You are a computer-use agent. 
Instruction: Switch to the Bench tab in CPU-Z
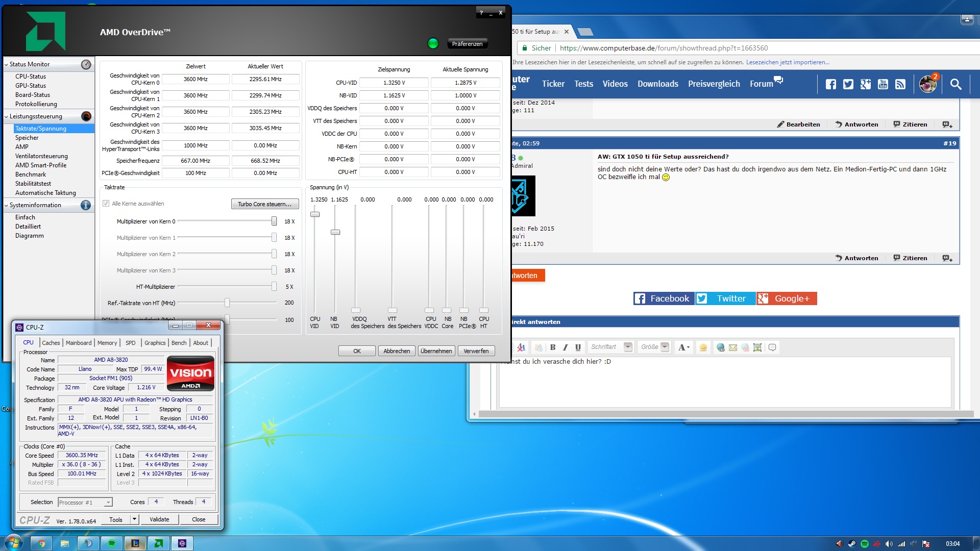click(x=179, y=343)
